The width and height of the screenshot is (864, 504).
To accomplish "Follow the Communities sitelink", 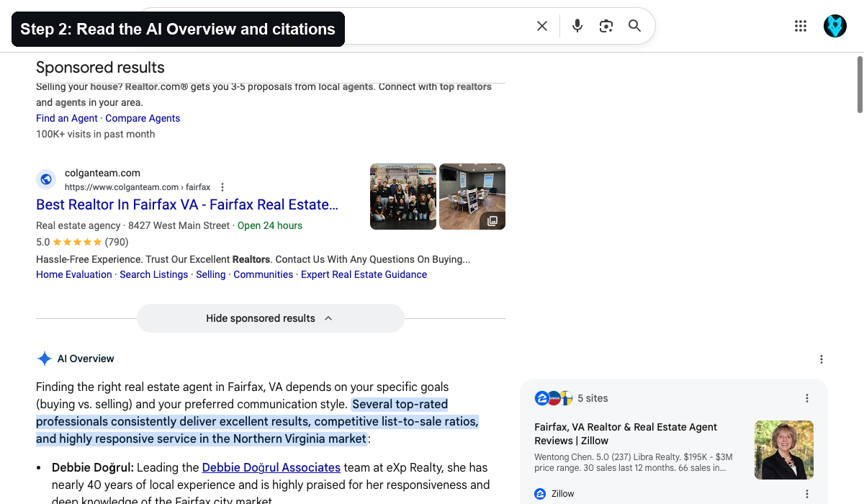I will pos(264,274).
